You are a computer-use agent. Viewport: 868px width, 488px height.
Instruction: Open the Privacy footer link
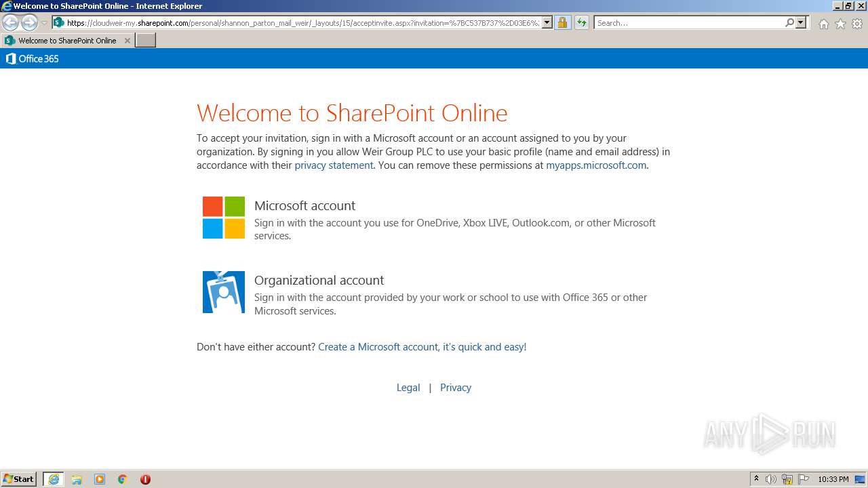point(456,388)
